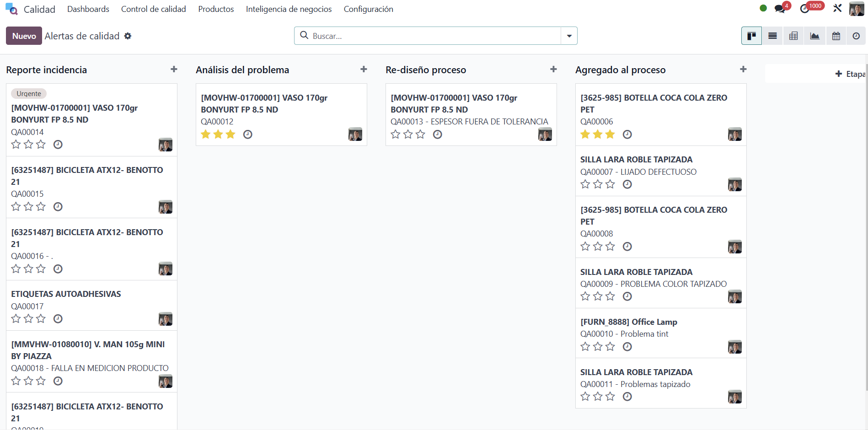This screenshot has width=868, height=430.
Task: Open the Configuración menu
Action: (368, 9)
